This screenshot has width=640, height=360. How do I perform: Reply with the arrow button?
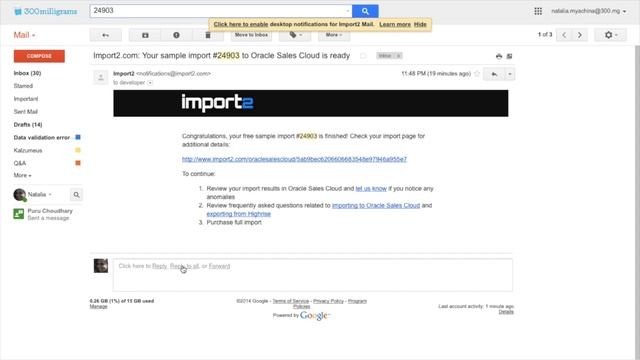click(494, 74)
